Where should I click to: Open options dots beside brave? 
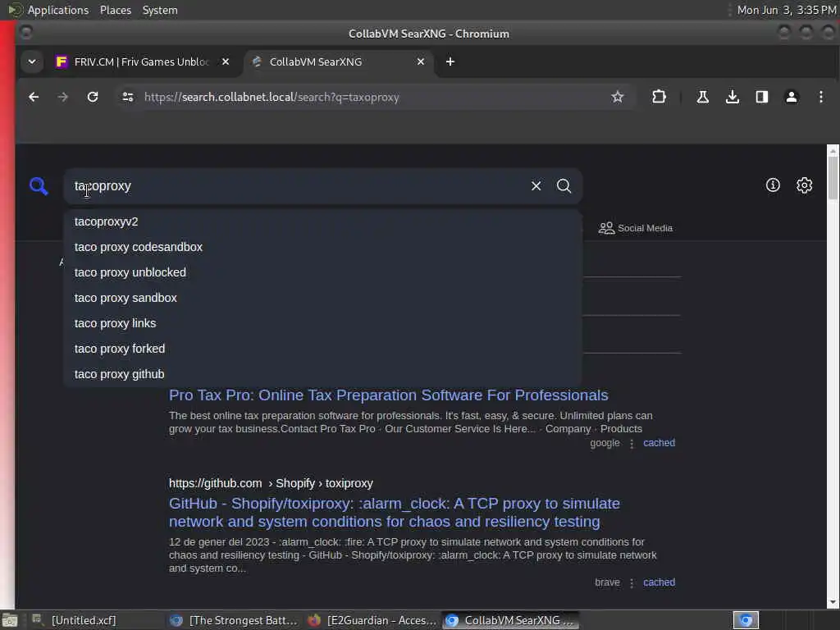(x=632, y=583)
